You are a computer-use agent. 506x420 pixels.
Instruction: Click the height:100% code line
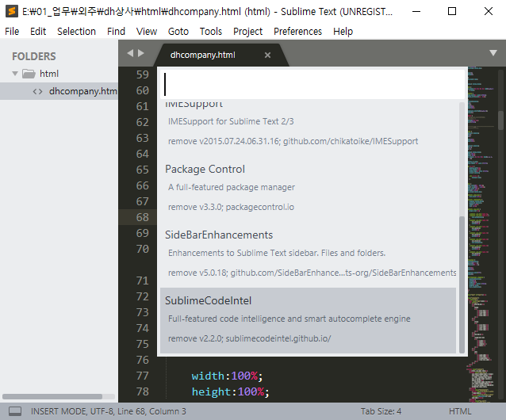coord(231,391)
